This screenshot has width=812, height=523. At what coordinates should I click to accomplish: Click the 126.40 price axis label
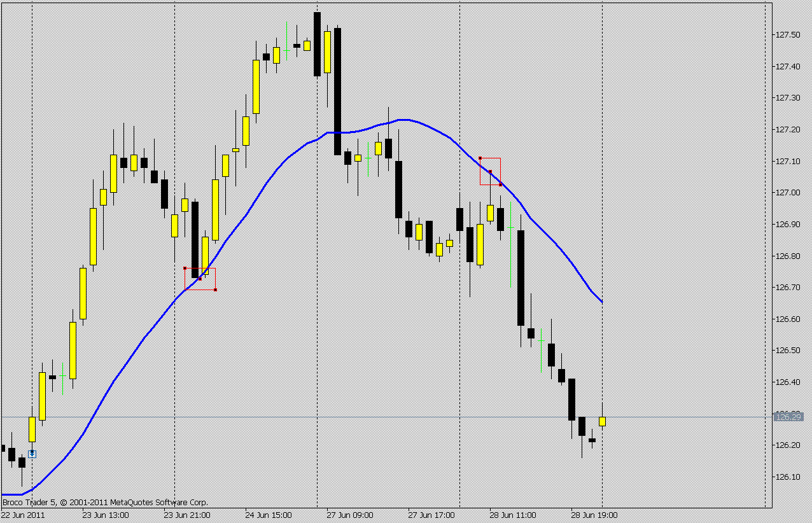(x=787, y=382)
